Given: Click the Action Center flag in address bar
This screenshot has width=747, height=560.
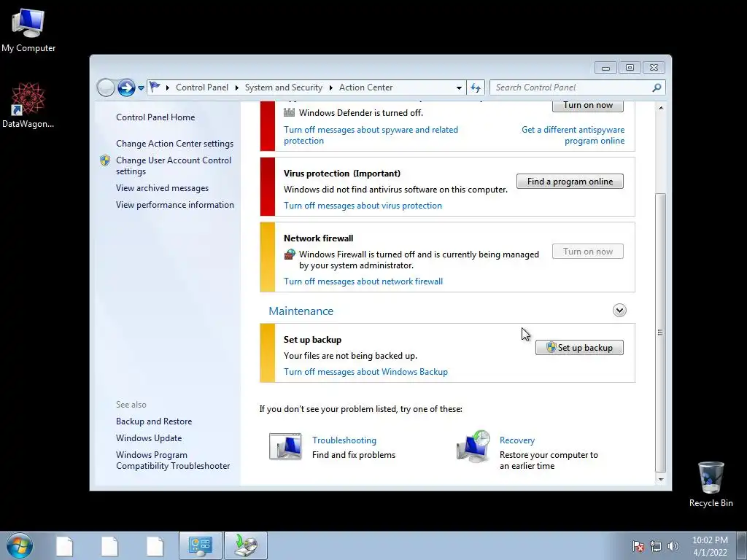Looking at the screenshot, I should (155, 87).
